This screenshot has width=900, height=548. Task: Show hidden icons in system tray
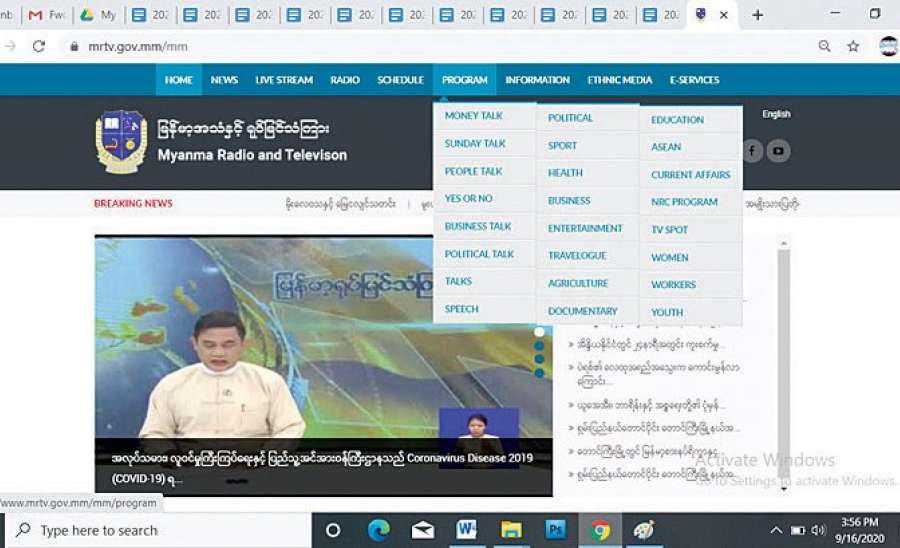[x=776, y=530]
